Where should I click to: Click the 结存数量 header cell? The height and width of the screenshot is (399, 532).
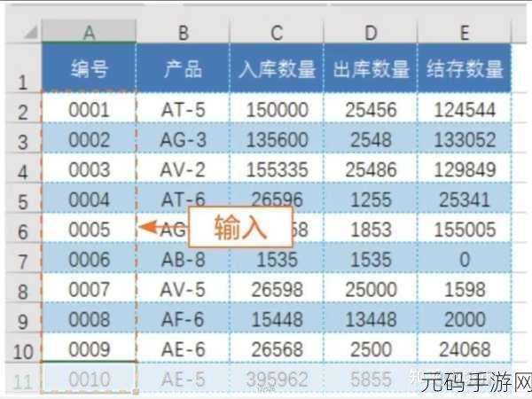tap(465, 68)
